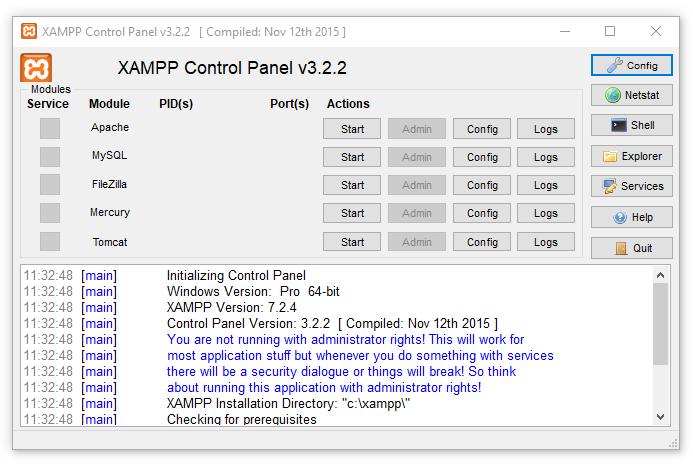
Task: Launch the Shell terminal
Action: point(632,125)
